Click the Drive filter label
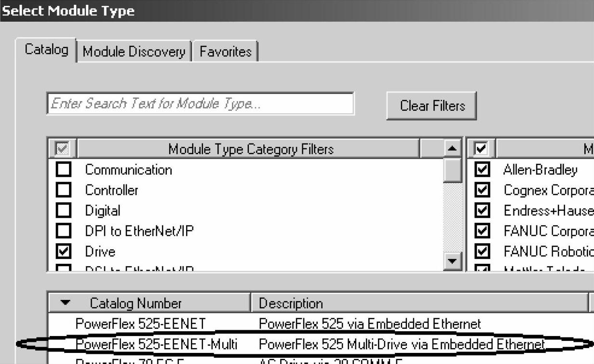Image resolution: width=594 pixels, height=364 pixels. pos(100,251)
